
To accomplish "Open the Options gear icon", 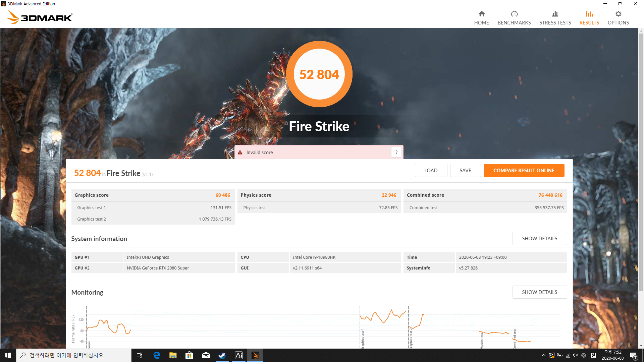I will tap(618, 14).
